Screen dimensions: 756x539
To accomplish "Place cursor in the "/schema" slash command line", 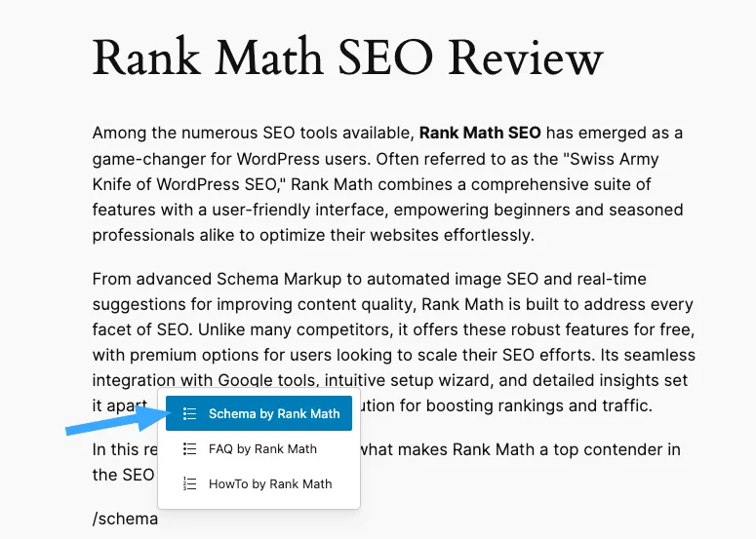I will point(125,519).
